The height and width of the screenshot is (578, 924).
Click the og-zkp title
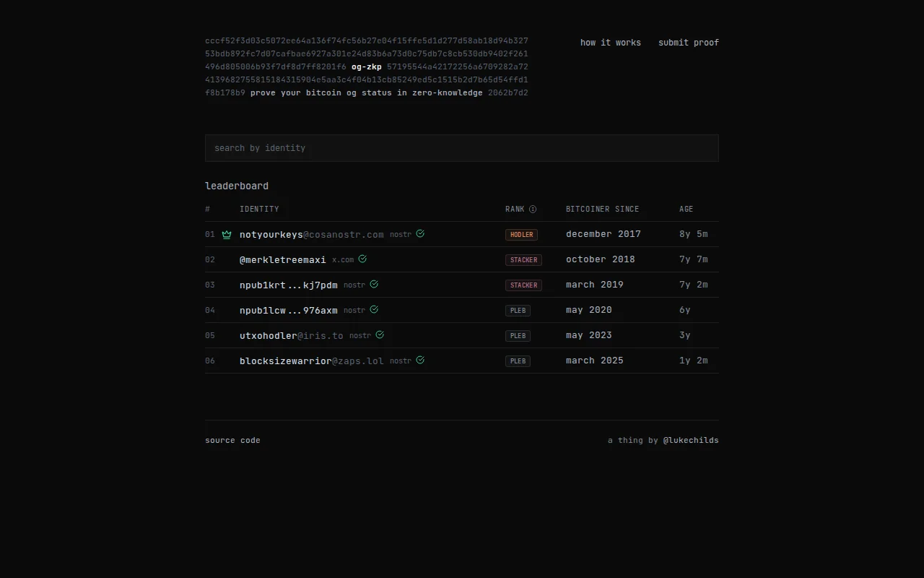click(x=367, y=66)
